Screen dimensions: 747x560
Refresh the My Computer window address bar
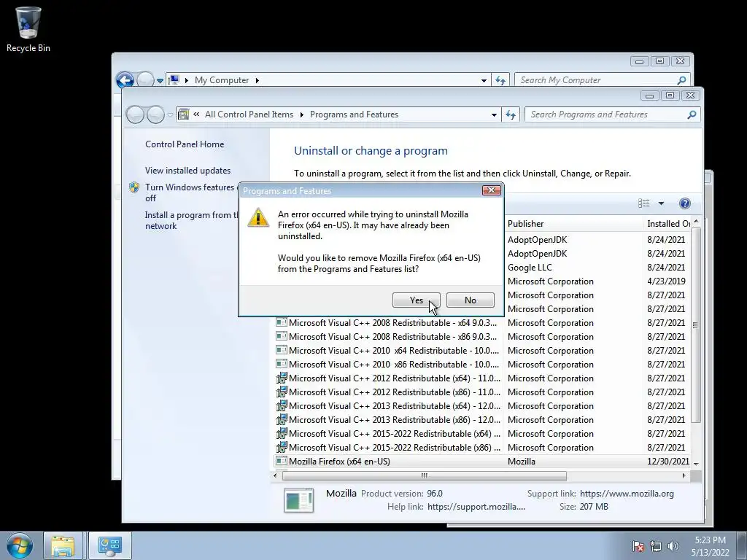[x=500, y=80]
